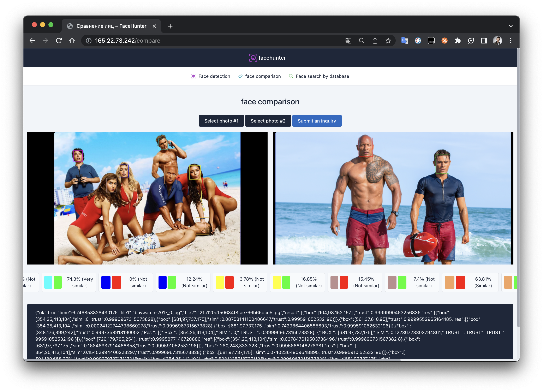Click the red face box on bald man
Viewport: 543px width, 392px height.
366,147
